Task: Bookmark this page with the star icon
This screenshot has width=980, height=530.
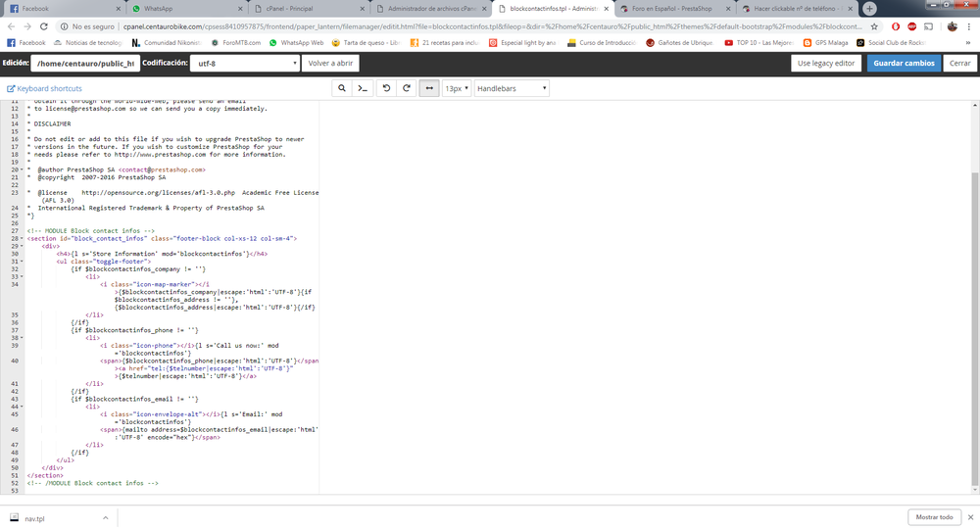Action: (x=874, y=26)
